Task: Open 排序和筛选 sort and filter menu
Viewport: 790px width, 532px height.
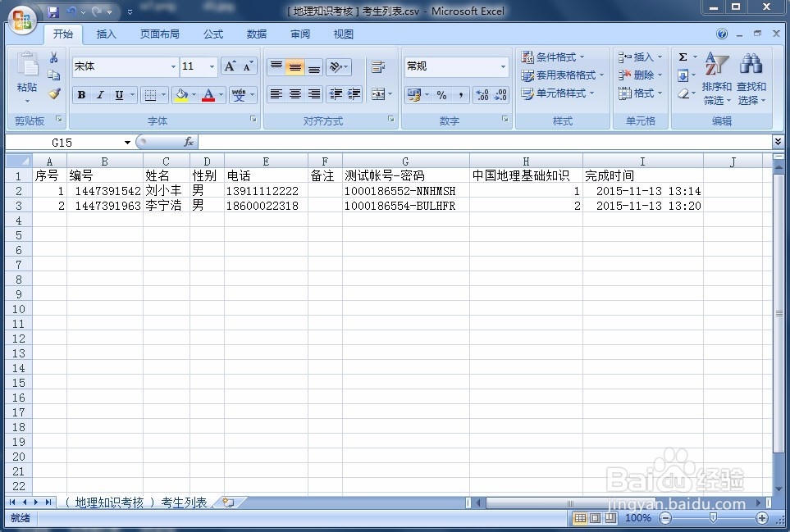Action: point(716,79)
